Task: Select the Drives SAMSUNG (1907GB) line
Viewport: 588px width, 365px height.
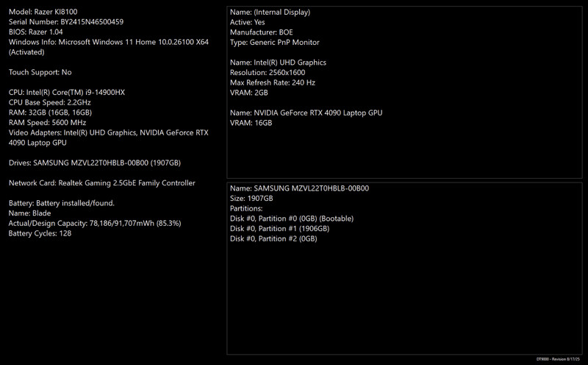Action: click(95, 163)
